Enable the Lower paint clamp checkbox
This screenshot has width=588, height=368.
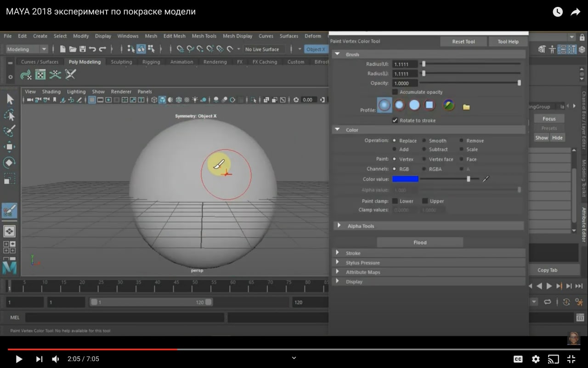pos(395,201)
